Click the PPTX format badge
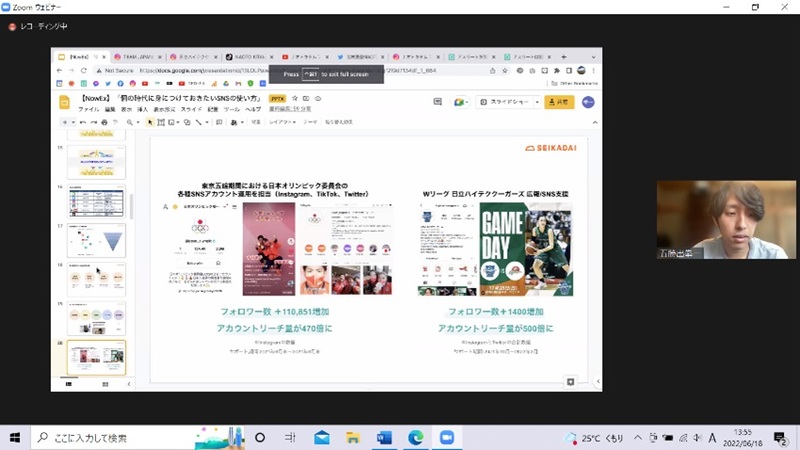Screen dimensions: 800x450 click(x=278, y=98)
